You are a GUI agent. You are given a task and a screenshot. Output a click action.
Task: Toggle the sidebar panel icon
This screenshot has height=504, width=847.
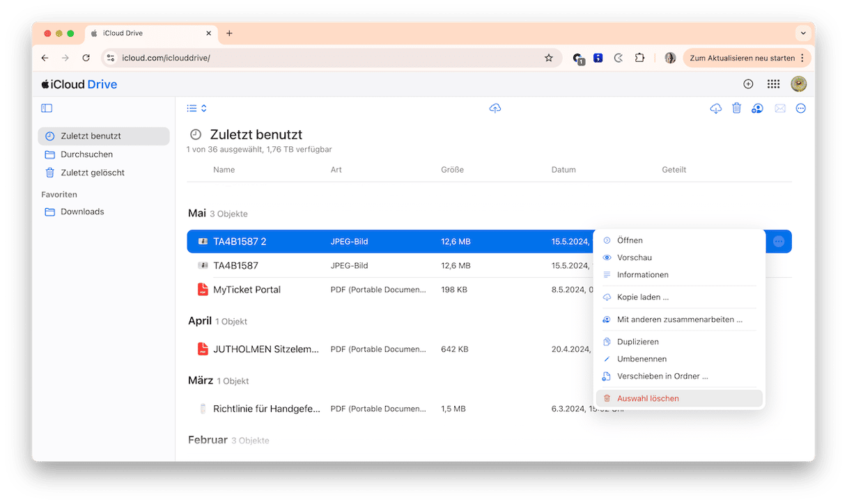coord(47,108)
